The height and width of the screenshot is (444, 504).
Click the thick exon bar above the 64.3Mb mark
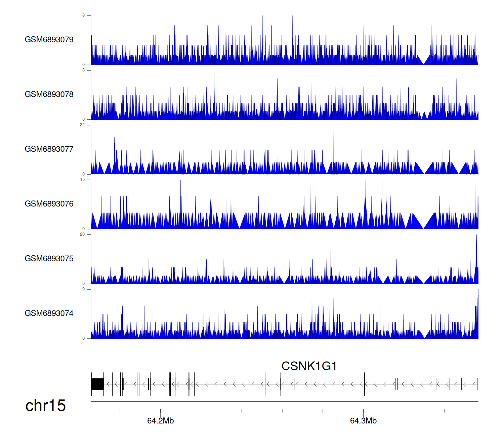coord(365,384)
